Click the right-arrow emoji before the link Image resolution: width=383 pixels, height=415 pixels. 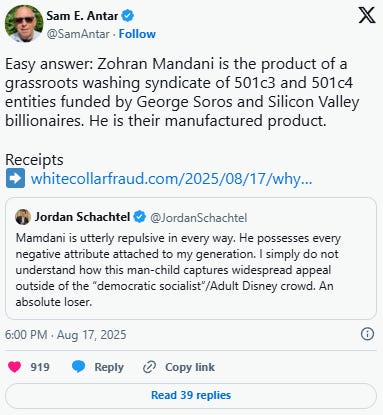point(15,178)
